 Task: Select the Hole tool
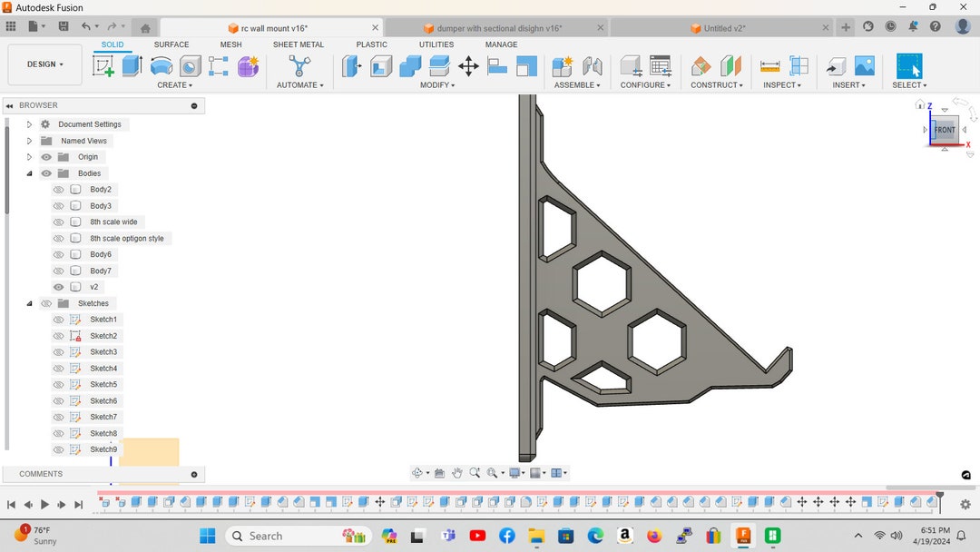(x=190, y=65)
